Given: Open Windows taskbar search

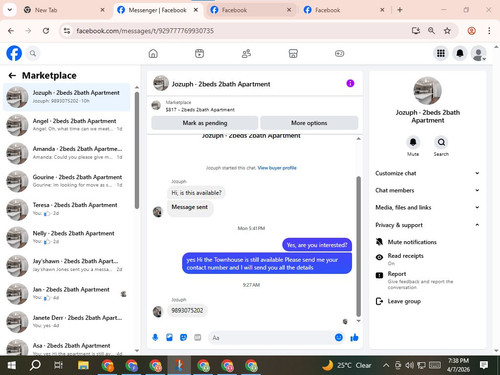Looking at the screenshot, I should click(x=35, y=365).
